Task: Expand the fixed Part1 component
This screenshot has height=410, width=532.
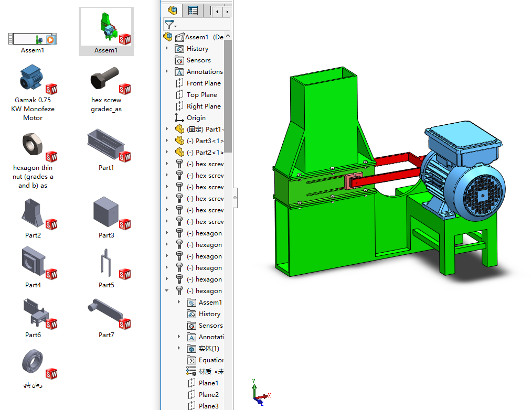Action: pyautogui.click(x=167, y=129)
